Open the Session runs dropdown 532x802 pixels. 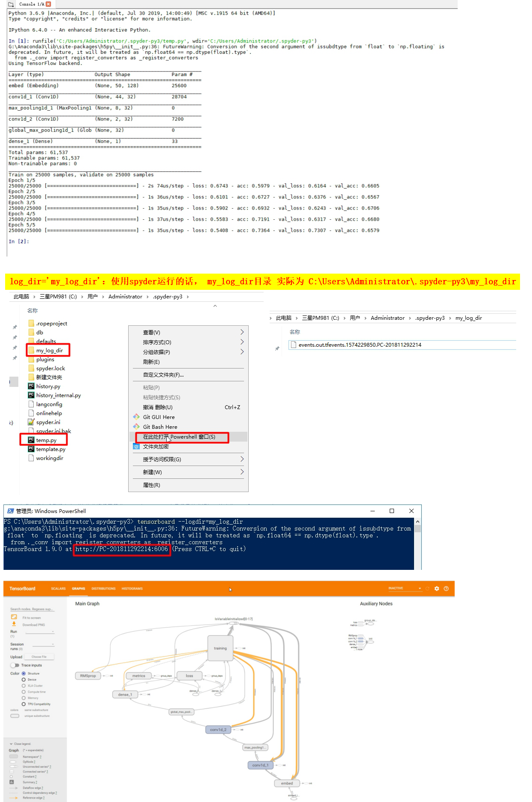click(x=43, y=644)
